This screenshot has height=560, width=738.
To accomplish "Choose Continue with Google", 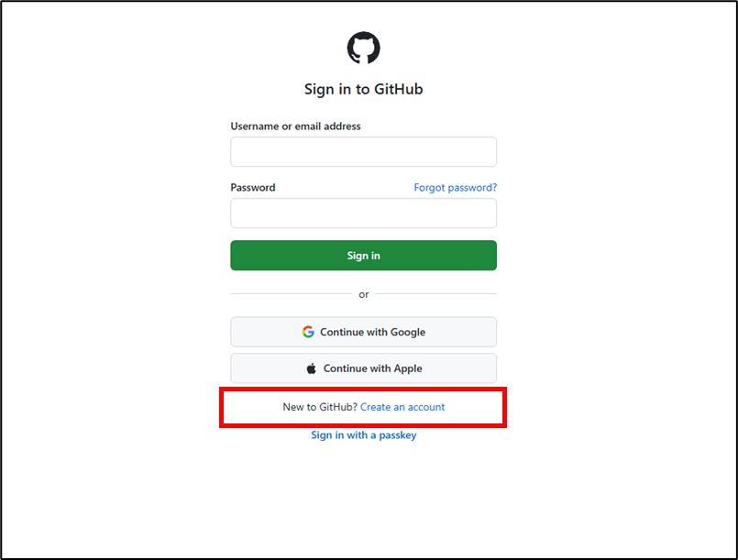I will [363, 332].
